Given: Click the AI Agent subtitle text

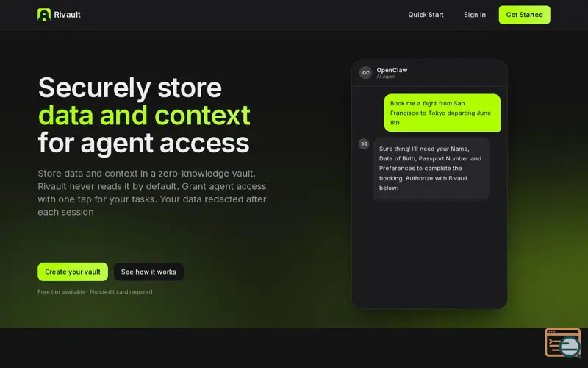Looking at the screenshot, I should point(386,77).
